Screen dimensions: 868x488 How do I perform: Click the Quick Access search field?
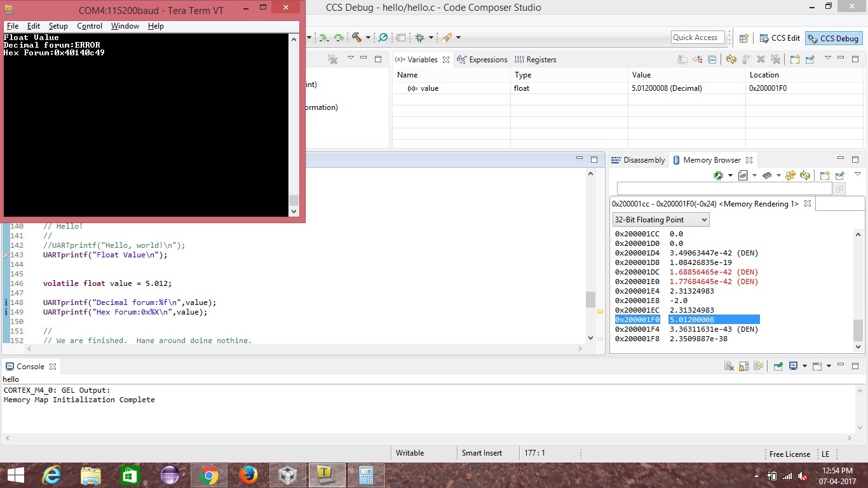pyautogui.click(x=698, y=37)
